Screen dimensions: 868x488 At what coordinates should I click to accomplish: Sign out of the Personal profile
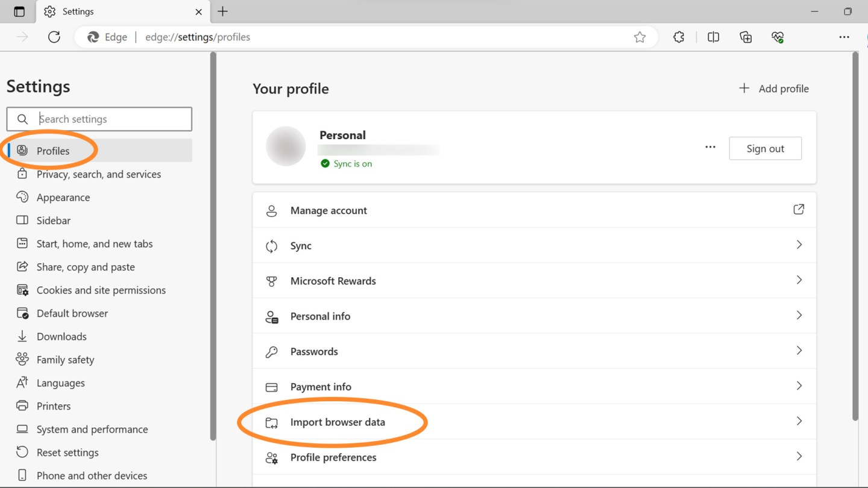(x=765, y=148)
